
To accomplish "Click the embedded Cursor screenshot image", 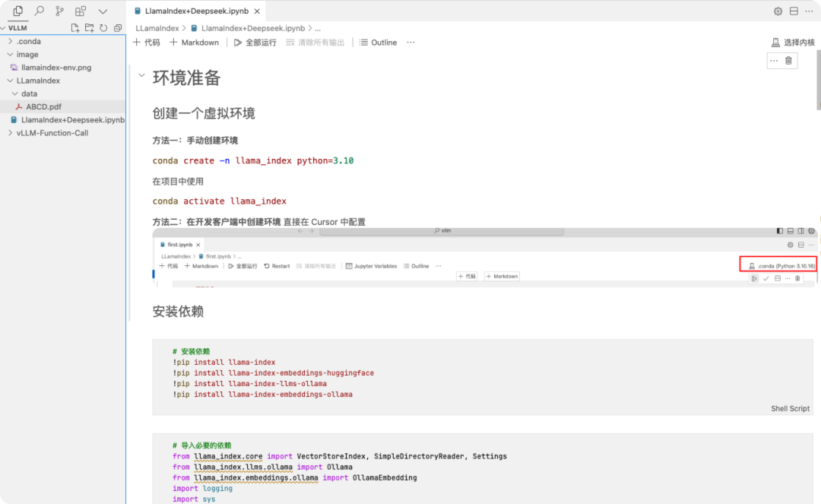I will (x=485, y=257).
